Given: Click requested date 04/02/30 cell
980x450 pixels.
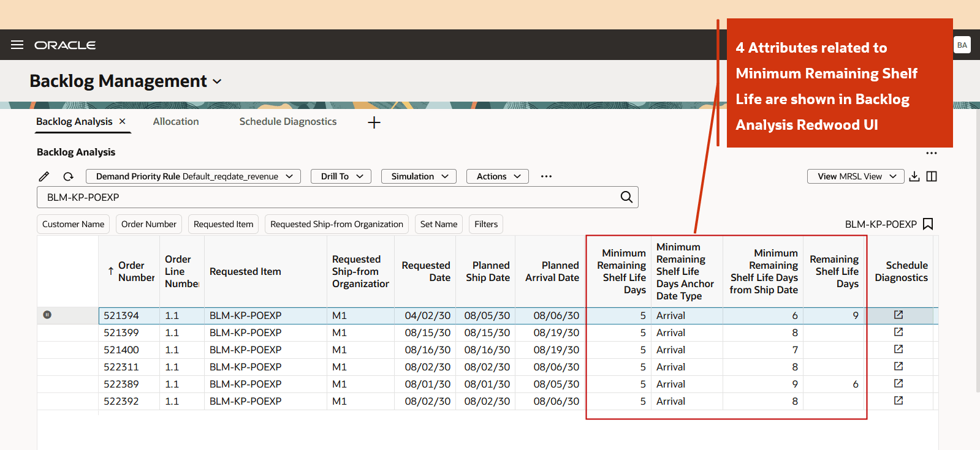Looking at the screenshot, I should (425, 315).
